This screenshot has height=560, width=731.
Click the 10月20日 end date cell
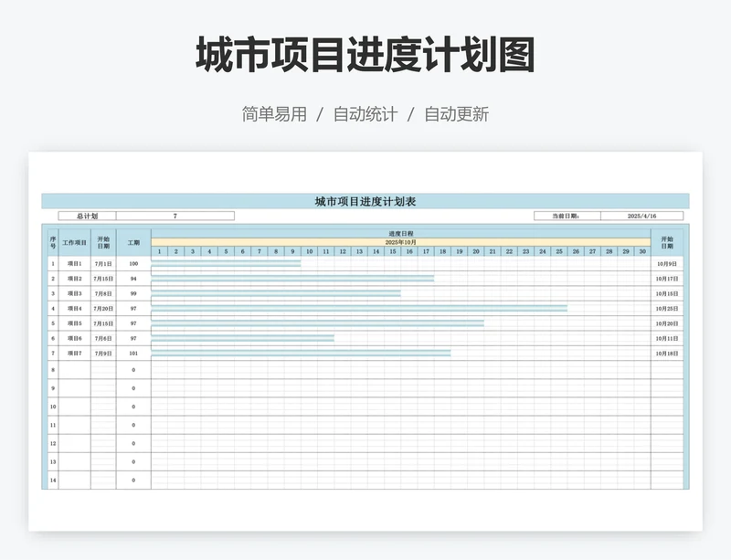(x=667, y=323)
